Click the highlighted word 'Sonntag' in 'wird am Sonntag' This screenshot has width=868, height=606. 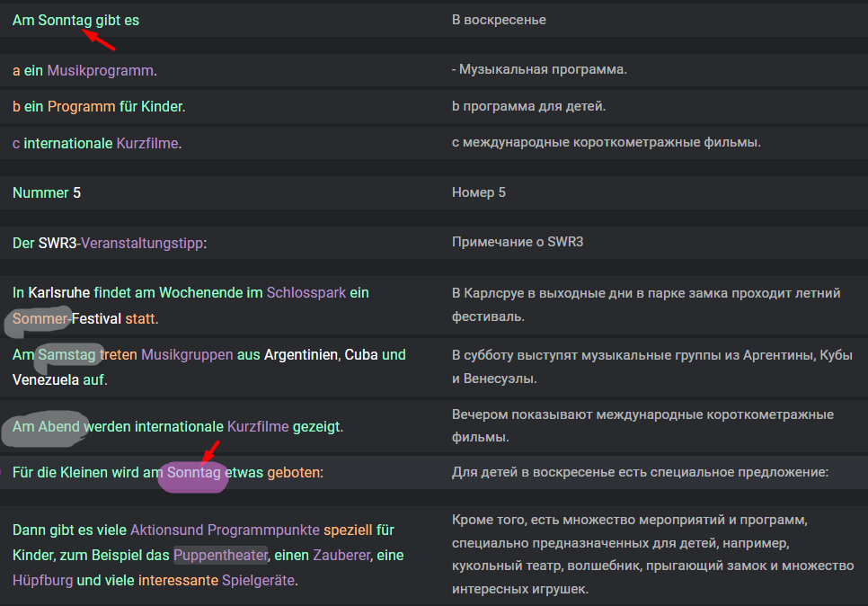click(194, 473)
